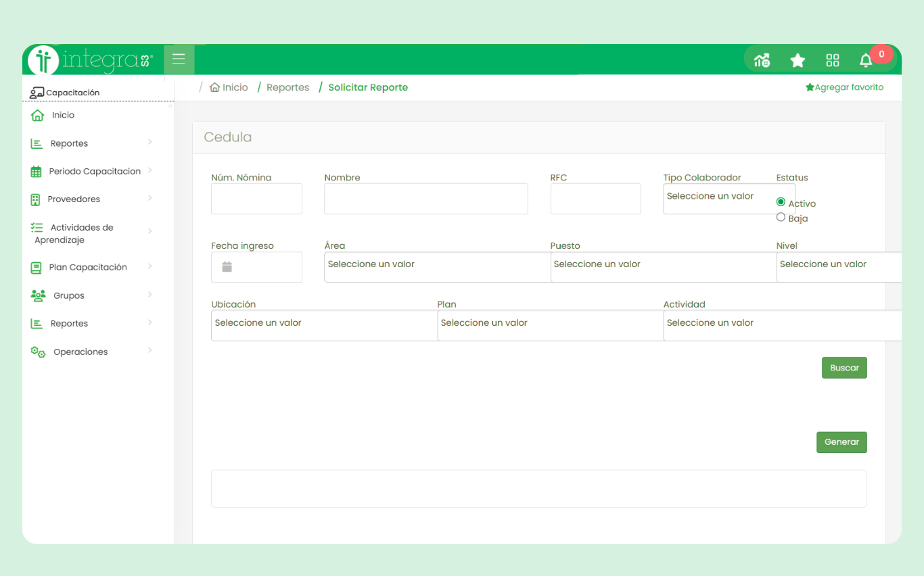The height and width of the screenshot is (576, 924).
Task: Open Operaciones menu item
Action: click(80, 352)
